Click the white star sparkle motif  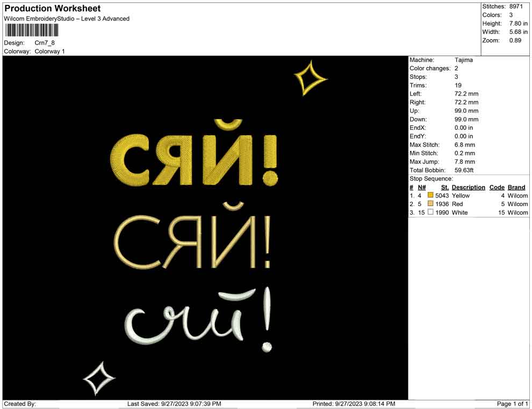pyautogui.click(x=99, y=378)
